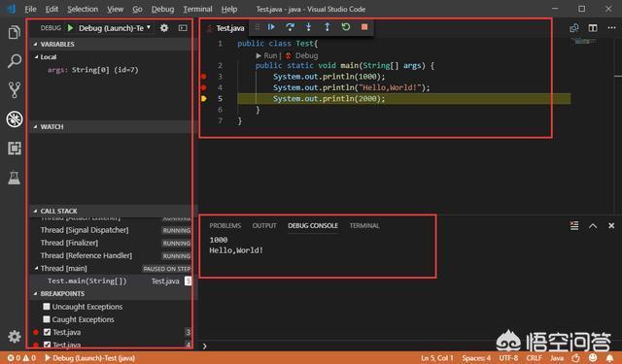Open Debug Console from debug panel header icon
The height and width of the screenshot is (364, 622).
(x=183, y=28)
